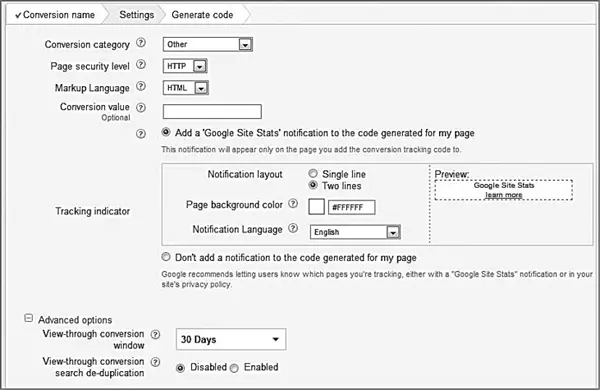Go to the Conversion name step tab
This screenshot has width=600, height=390.
(x=55, y=15)
